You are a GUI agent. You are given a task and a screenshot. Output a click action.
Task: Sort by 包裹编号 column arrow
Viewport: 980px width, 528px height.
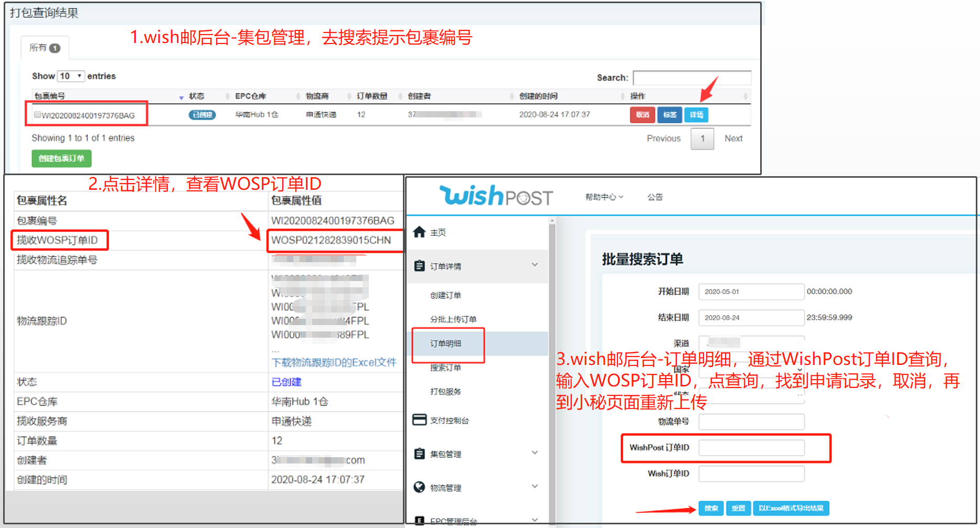pos(181,97)
